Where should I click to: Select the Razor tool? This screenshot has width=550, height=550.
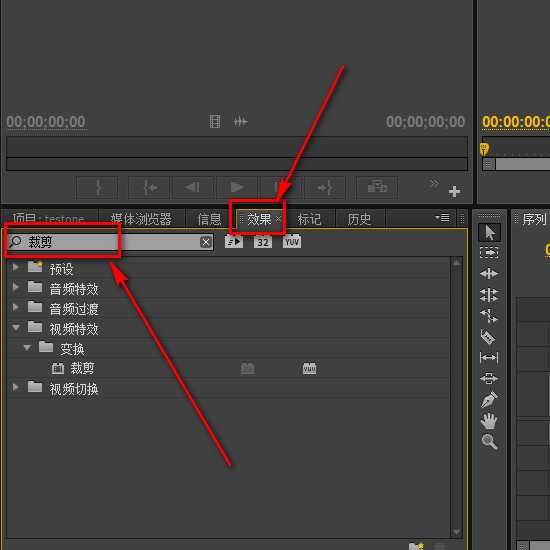coord(488,337)
